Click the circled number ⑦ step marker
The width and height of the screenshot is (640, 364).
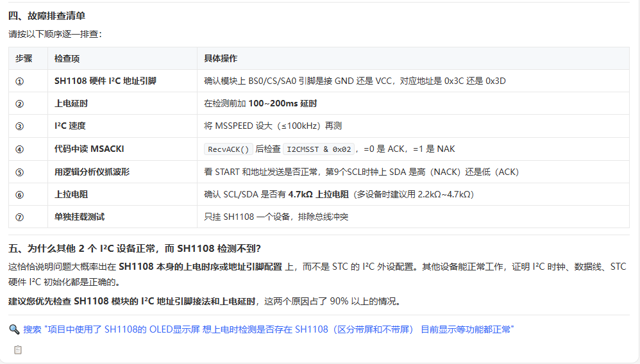(x=19, y=217)
